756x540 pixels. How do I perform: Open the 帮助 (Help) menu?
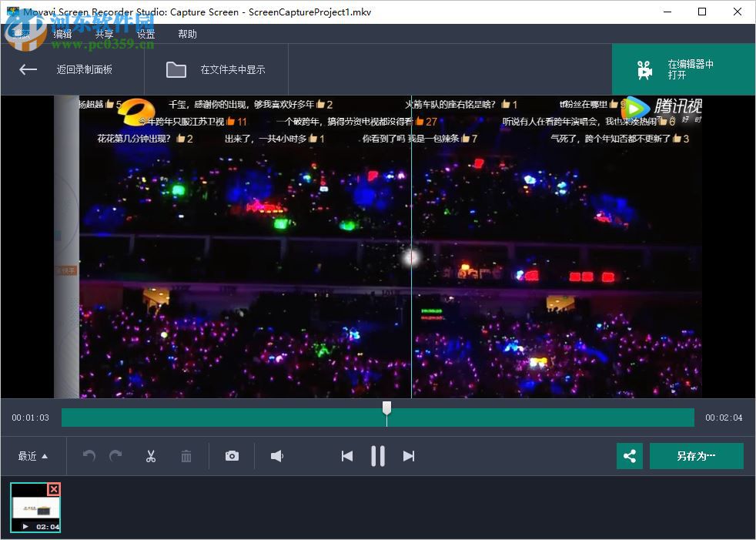click(x=187, y=33)
